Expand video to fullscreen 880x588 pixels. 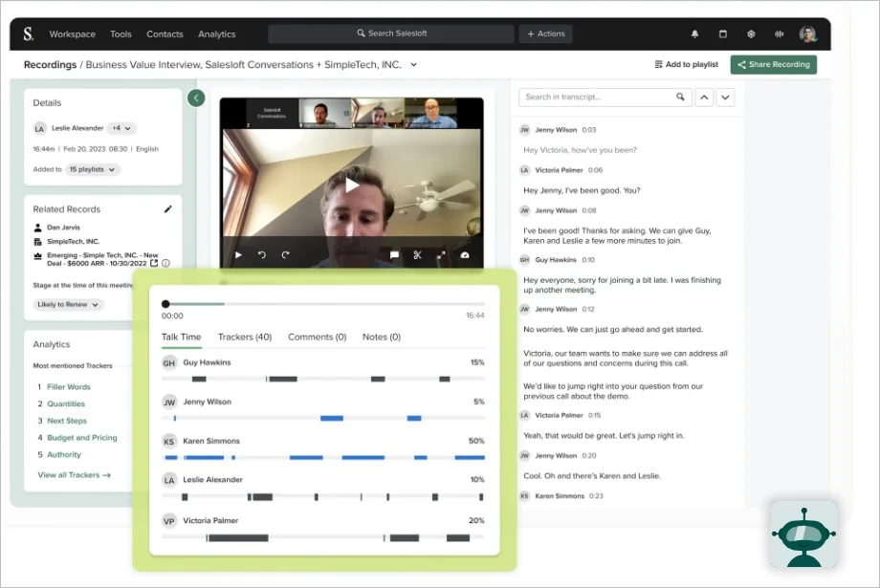(441, 255)
